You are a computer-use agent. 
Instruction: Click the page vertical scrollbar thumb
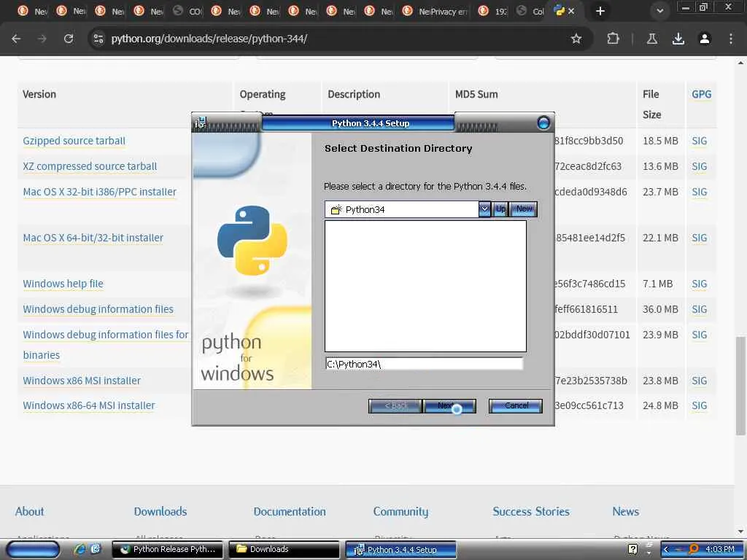(740, 386)
